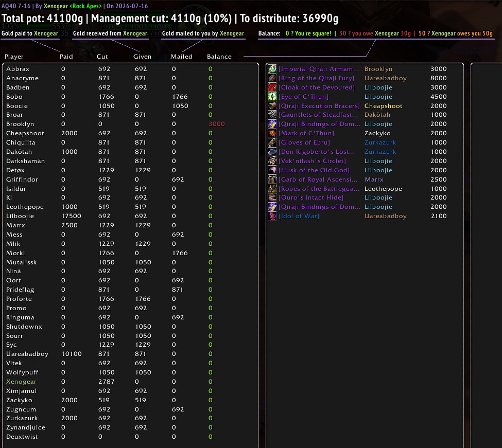Click Uareabadboy's 10100 paid amount

coord(72,354)
